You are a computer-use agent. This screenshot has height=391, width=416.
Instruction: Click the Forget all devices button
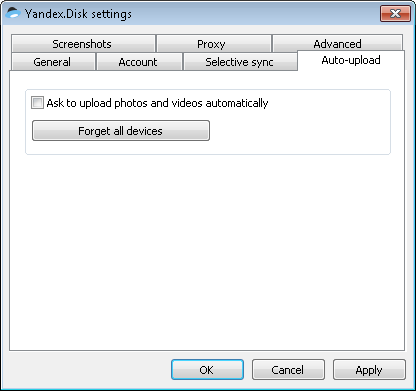pyautogui.click(x=121, y=131)
